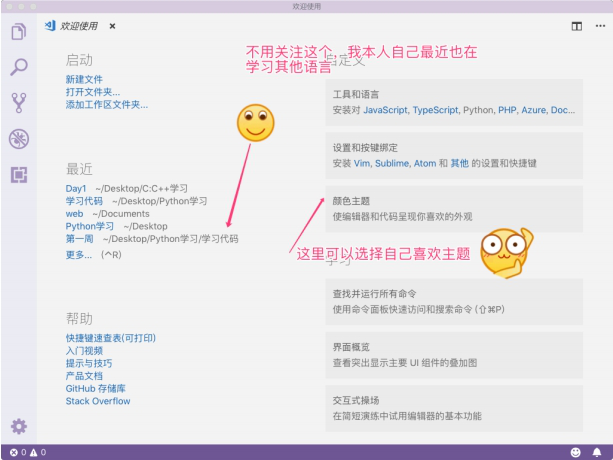Open recent folder web
The width and height of the screenshot is (613, 460).
74,214
